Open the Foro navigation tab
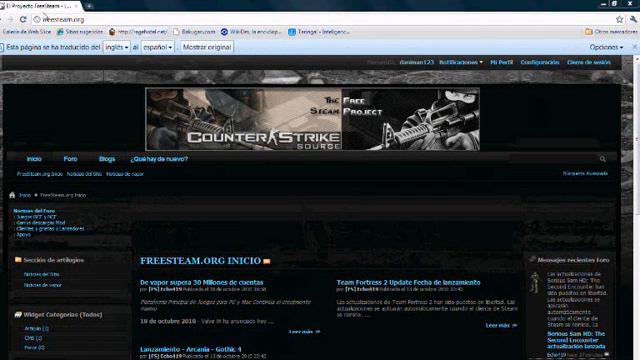 coord(70,159)
